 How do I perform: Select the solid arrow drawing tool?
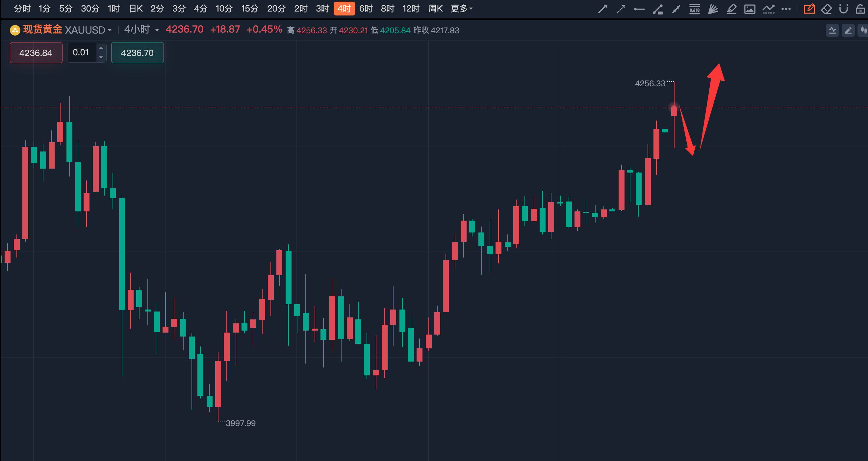[x=602, y=9]
